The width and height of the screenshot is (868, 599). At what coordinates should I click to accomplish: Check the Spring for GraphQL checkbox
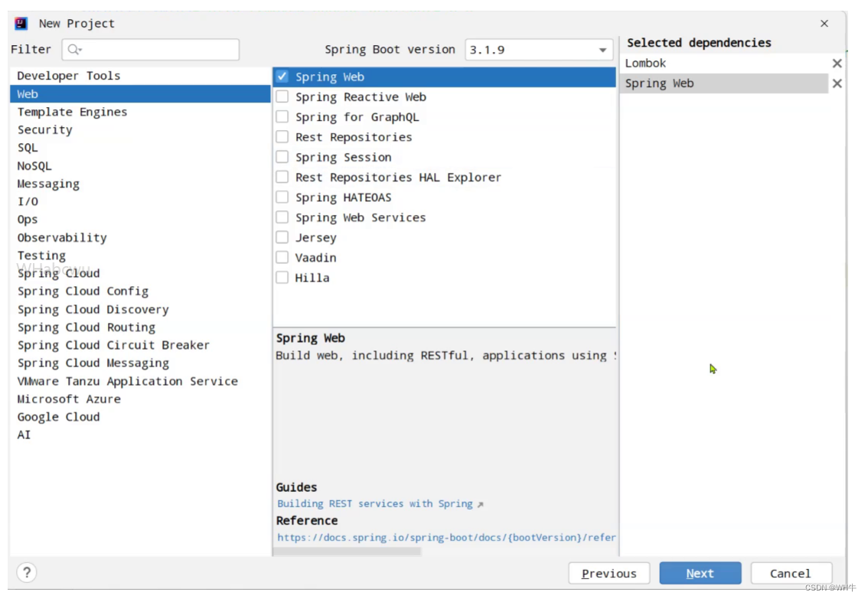click(282, 117)
